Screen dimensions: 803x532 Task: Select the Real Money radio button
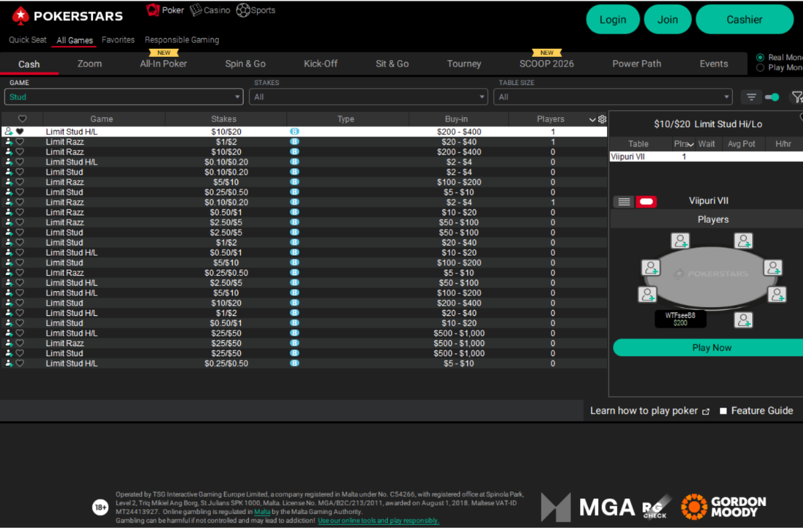coord(760,58)
